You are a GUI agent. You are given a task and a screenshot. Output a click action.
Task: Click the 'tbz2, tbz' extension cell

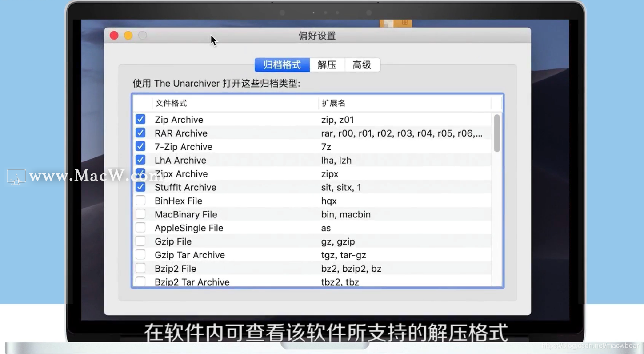[340, 282]
